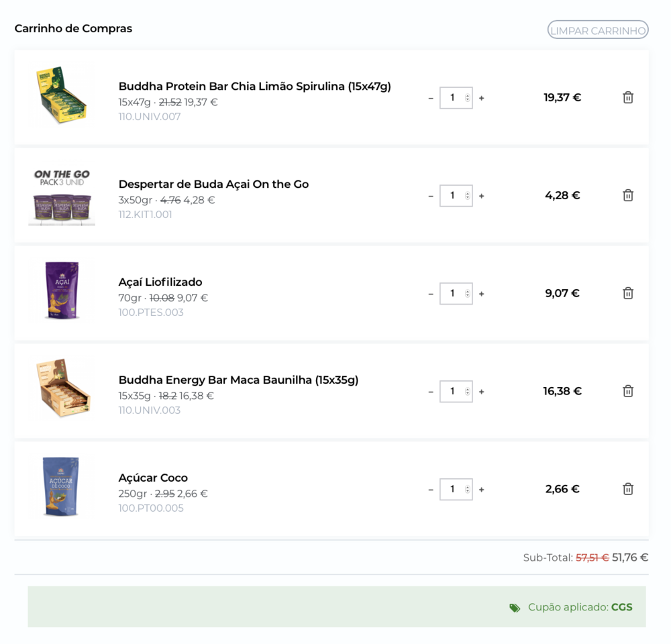Screen dimensions: 671x644
Task: Increase Açúcar Coco quantity by one
Action: [482, 490]
